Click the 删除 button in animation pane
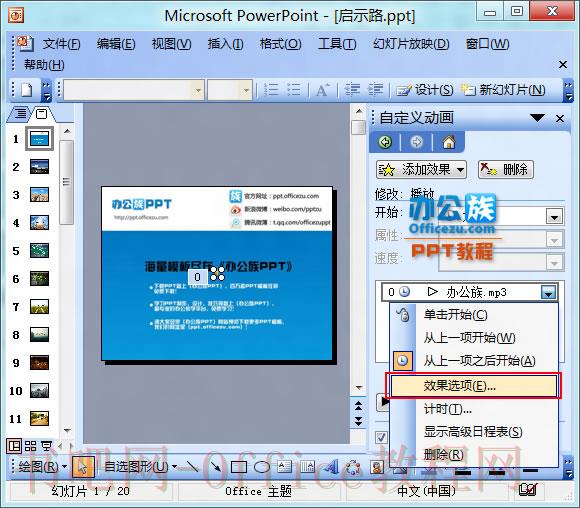 click(505, 170)
